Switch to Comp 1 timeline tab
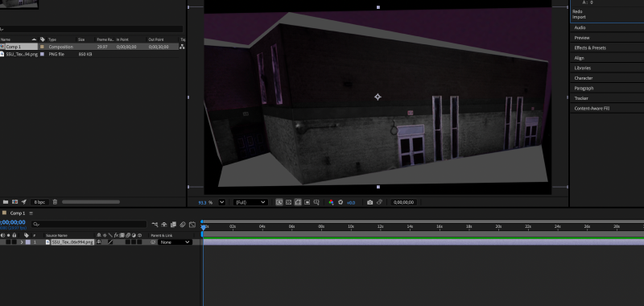 click(18, 213)
